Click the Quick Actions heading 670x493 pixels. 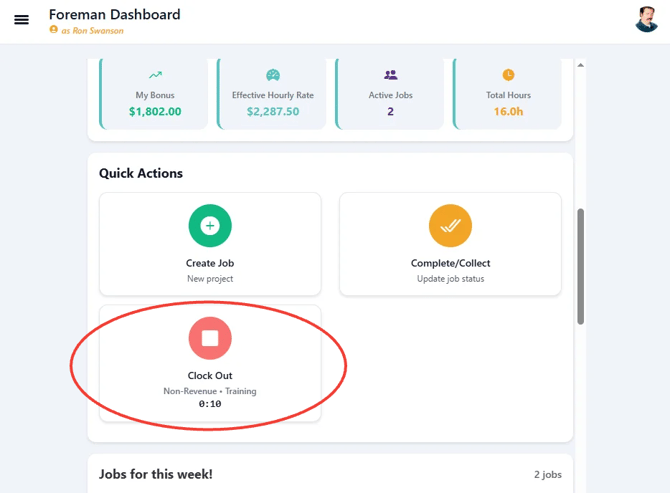coord(141,173)
